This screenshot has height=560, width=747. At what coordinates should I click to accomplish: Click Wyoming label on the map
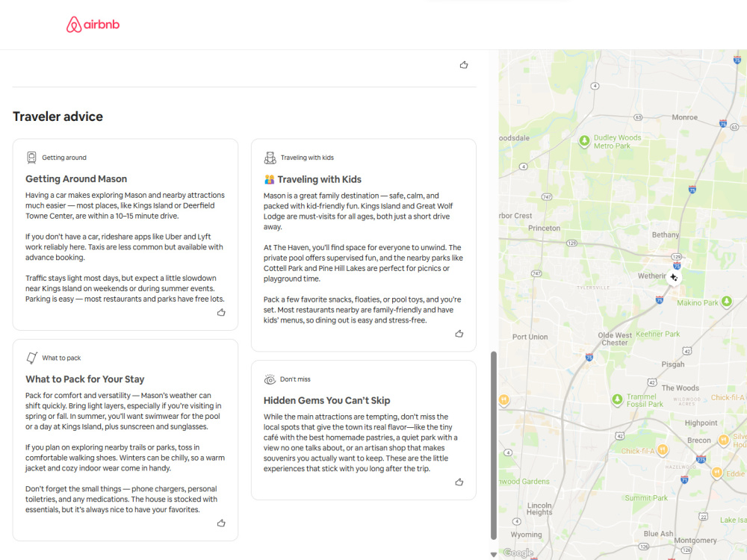pos(527,535)
